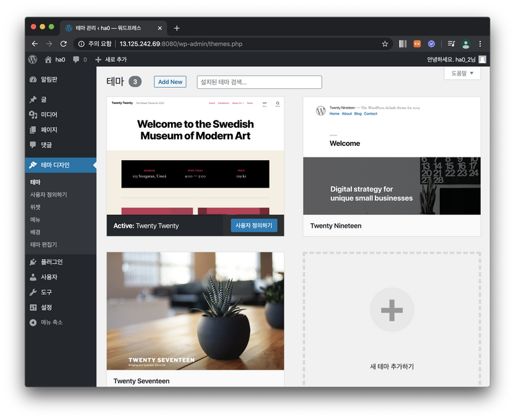
Task: Open the 위젯 submenu item
Action: pos(36,207)
